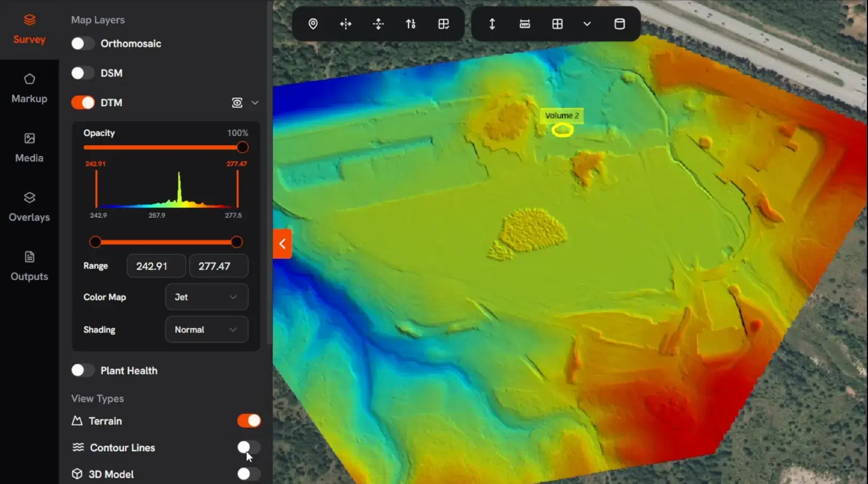This screenshot has height=484, width=868.
Task: Open the Markup sidebar tab
Action: (29, 89)
